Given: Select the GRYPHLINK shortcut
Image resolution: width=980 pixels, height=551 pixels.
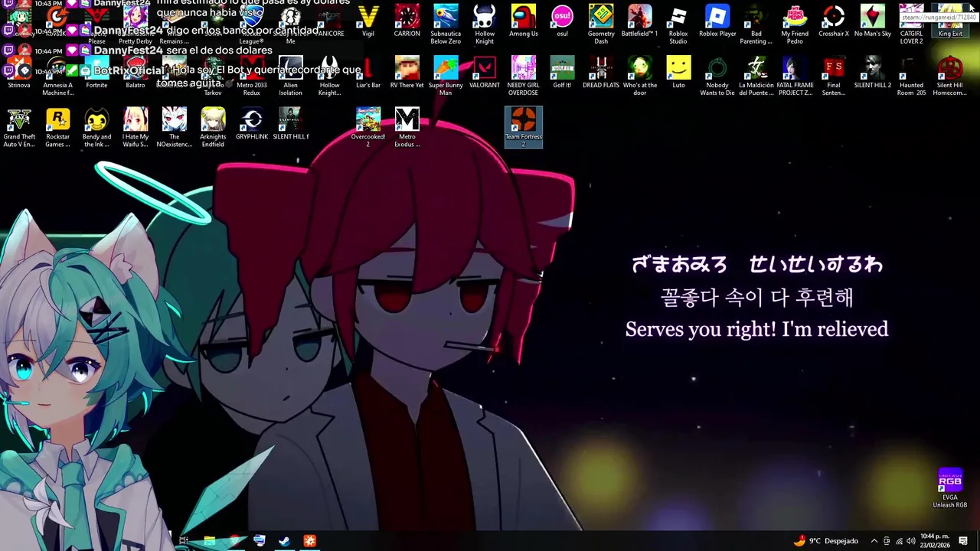Looking at the screenshot, I should pyautogui.click(x=252, y=124).
